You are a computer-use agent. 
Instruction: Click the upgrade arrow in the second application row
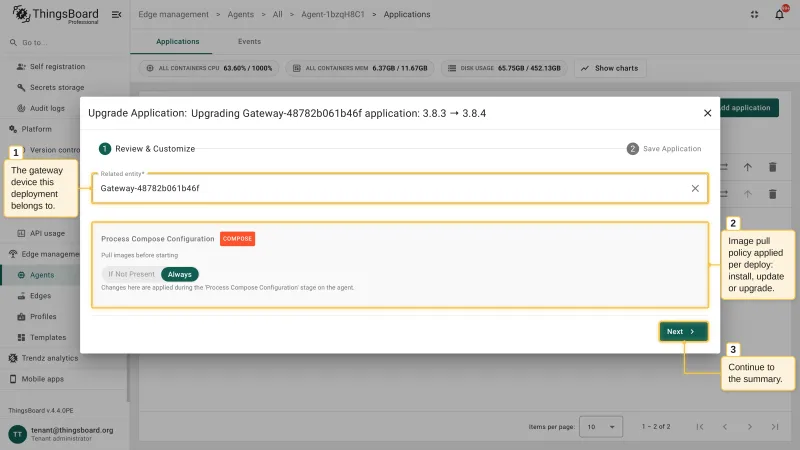(x=747, y=194)
